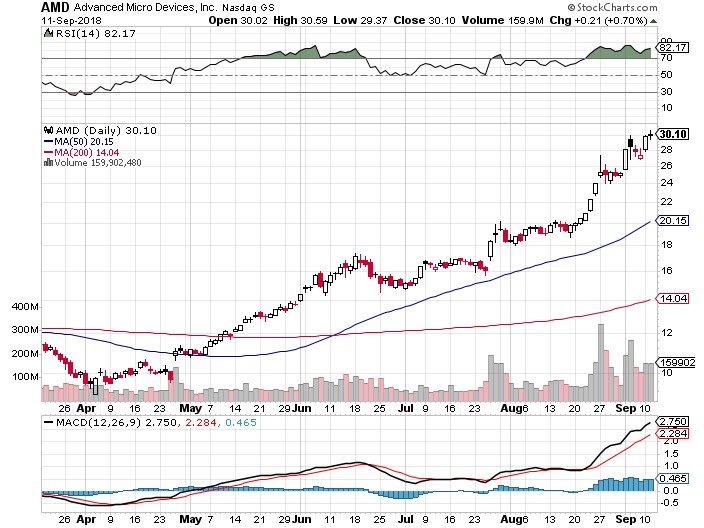Screen dimensions: 704x528
Task: Click the 2.284 signal axis tag
Action: (x=673, y=434)
